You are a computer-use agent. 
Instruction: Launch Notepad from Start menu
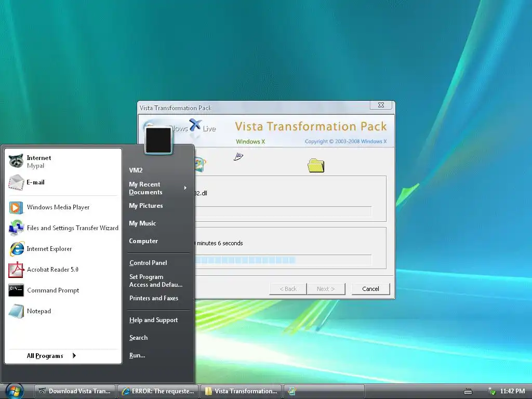click(63, 311)
